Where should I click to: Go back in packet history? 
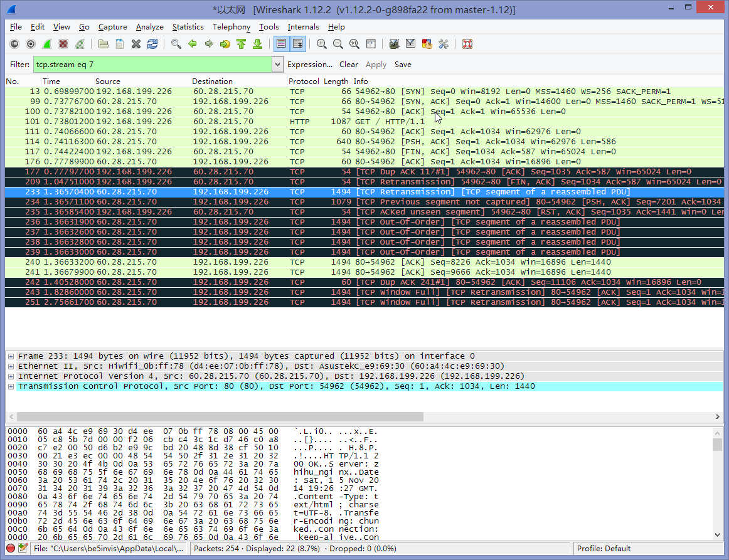192,44
